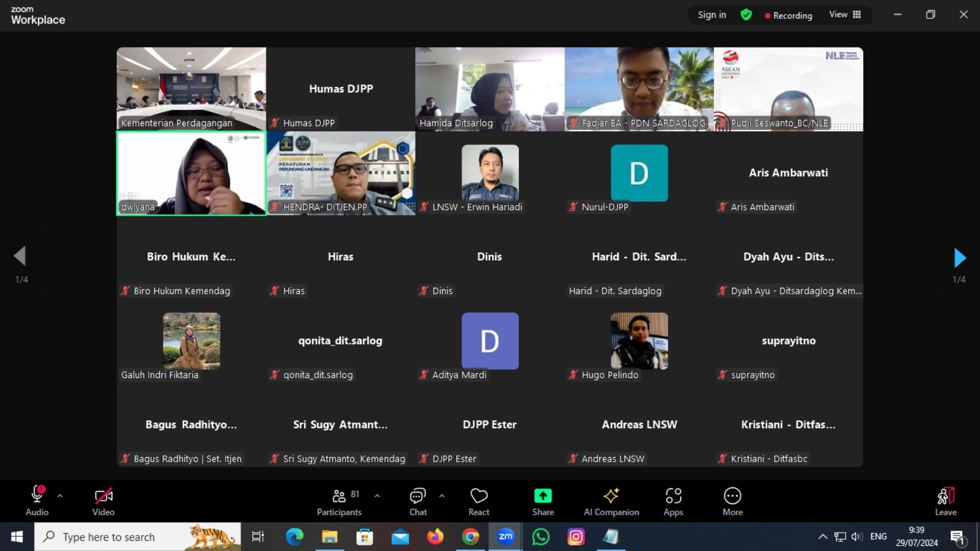Open the Mail app from taskbar
Viewport: 980px width, 551px height.
click(x=400, y=537)
